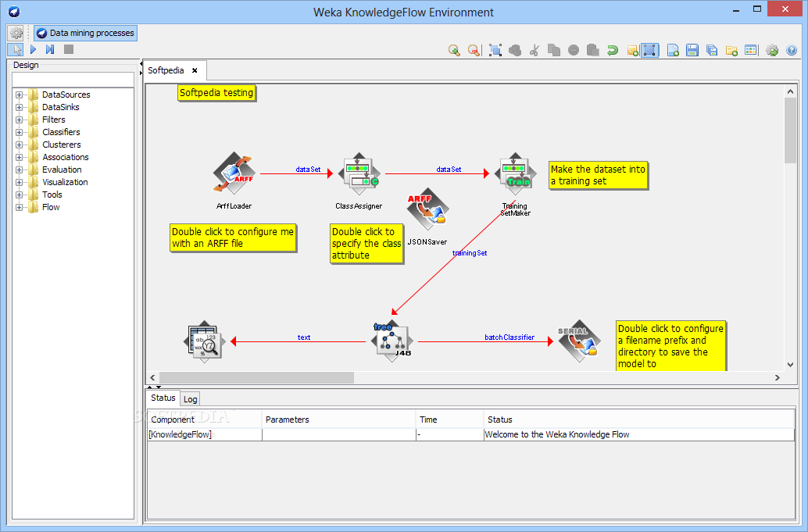Expand the Evaluation tree folder

(19, 170)
